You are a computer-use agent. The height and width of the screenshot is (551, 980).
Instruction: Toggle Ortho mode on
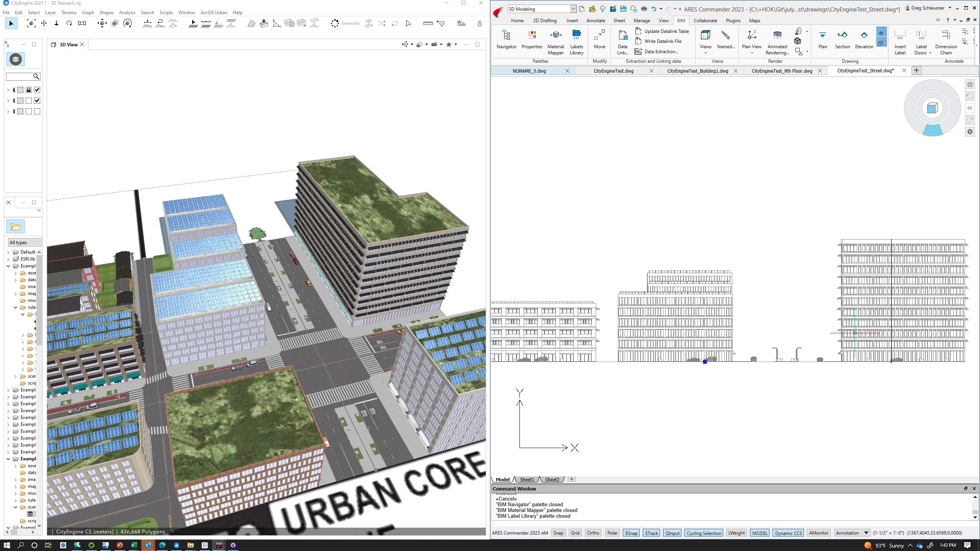tap(593, 533)
